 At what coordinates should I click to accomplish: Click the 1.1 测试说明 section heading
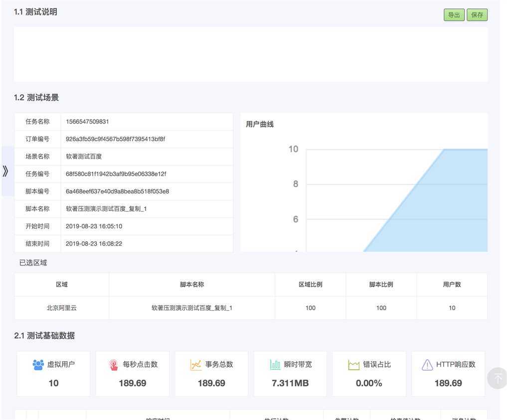pos(35,12)
